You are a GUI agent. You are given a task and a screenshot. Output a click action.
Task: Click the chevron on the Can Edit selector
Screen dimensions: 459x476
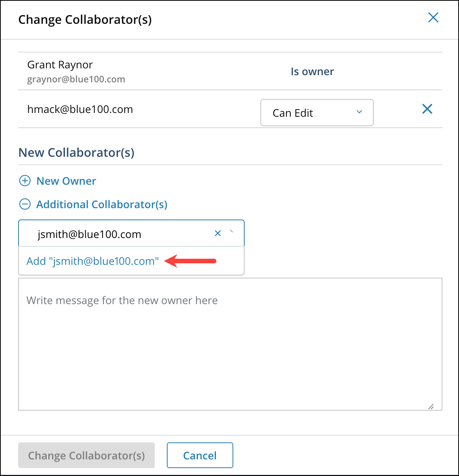coord(359,112)
